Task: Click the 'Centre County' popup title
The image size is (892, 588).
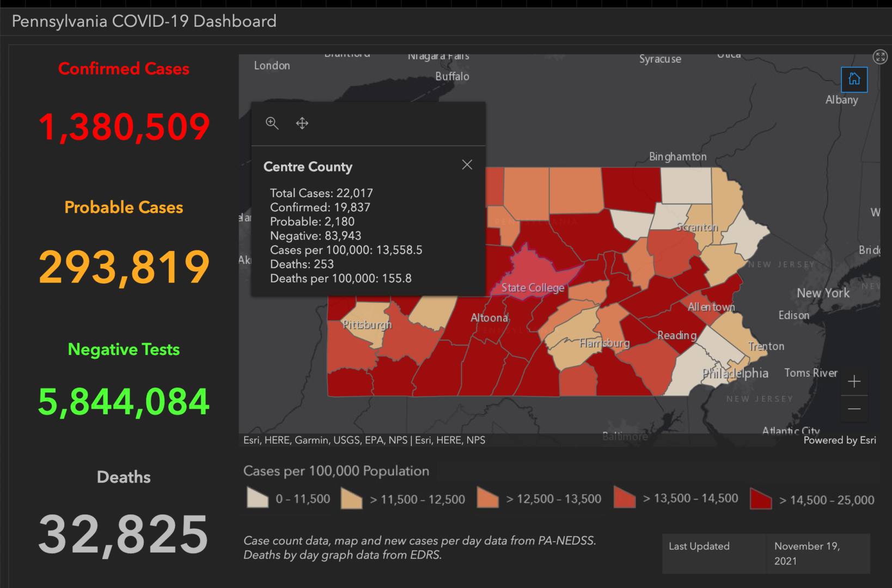Action: click(308, 167)
